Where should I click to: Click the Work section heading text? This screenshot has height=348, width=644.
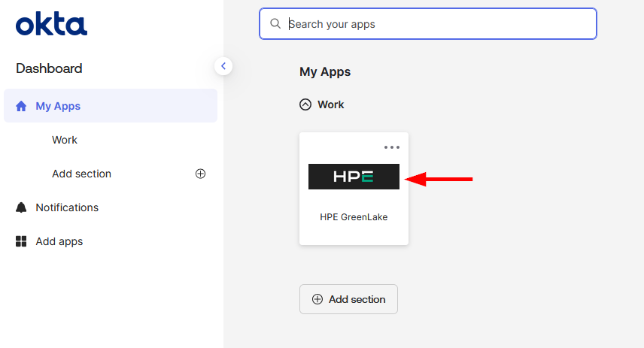(x=330, y=104)
